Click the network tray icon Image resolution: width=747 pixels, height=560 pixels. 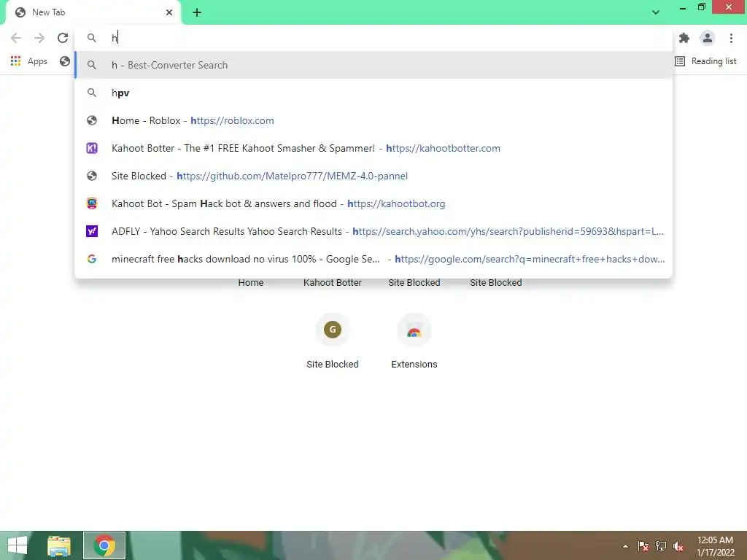pyautogui.click(x=661, y=546)
